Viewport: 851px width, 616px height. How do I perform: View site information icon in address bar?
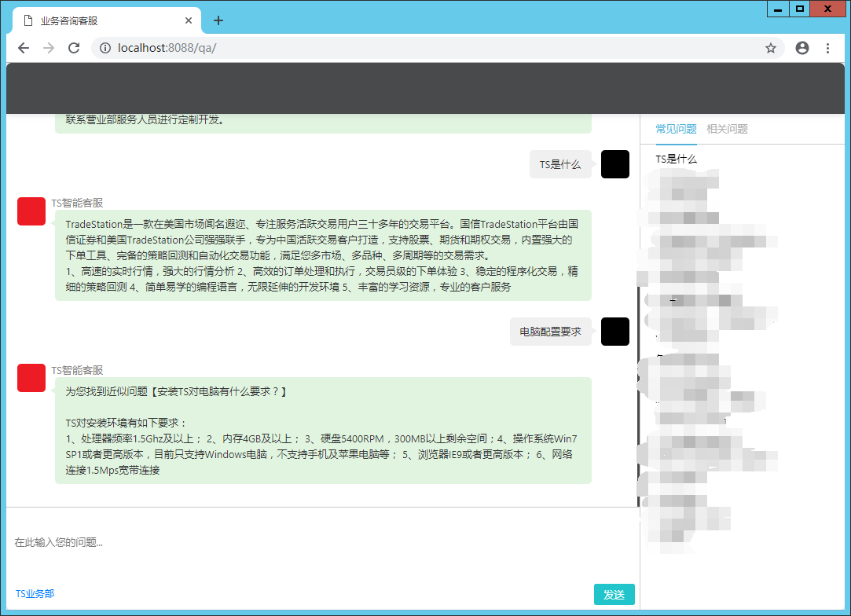pos(105,48)
